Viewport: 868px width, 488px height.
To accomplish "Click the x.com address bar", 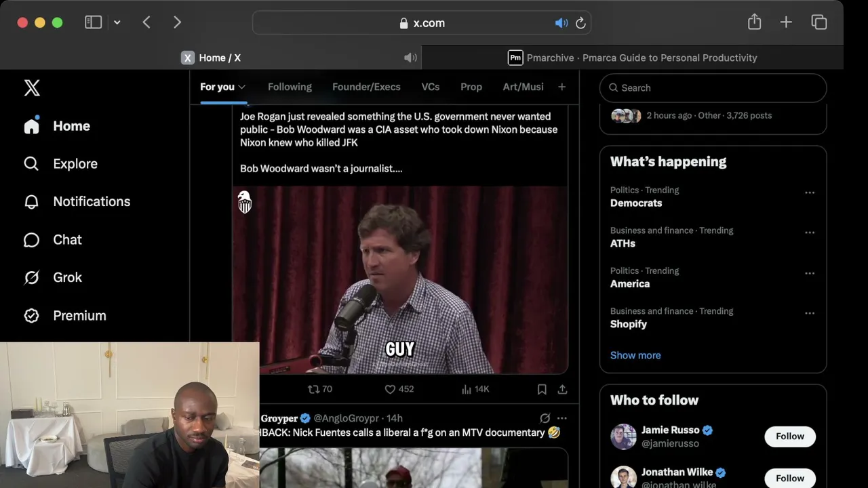I will pos(422,23).
